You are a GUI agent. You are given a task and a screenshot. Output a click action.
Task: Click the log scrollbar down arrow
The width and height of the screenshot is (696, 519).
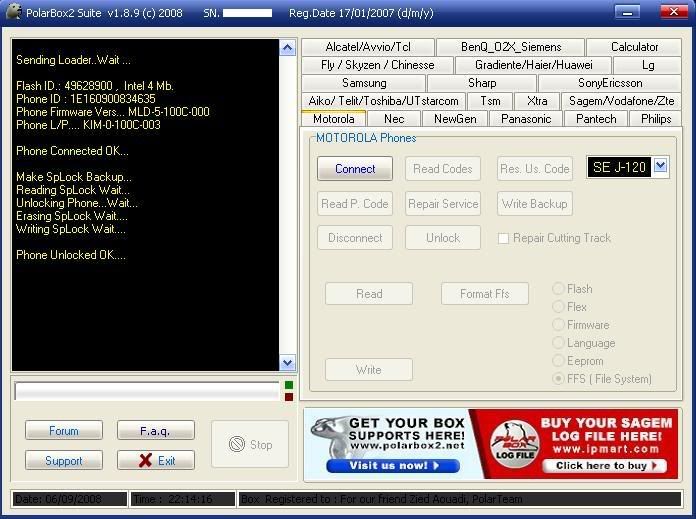[x=287, y=363]
